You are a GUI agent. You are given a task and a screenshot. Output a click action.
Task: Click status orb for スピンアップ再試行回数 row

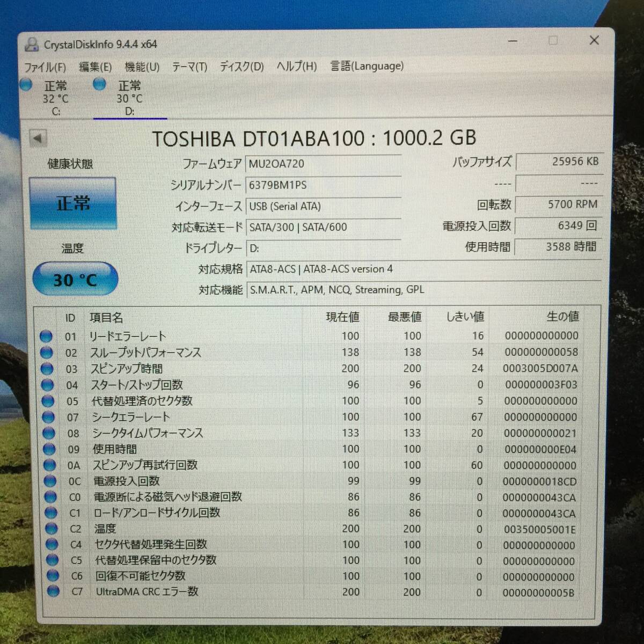pyautogui.click(x=50, y=465)
